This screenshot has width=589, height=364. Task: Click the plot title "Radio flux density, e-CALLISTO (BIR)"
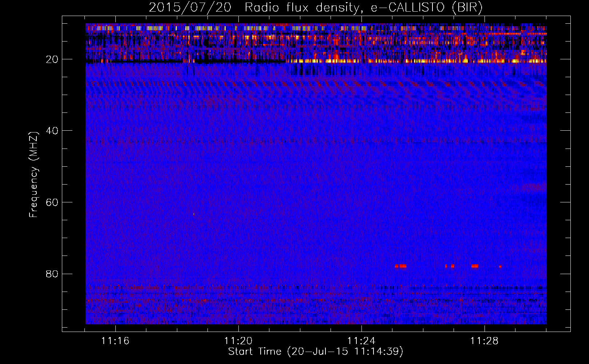tap(364, 7)
